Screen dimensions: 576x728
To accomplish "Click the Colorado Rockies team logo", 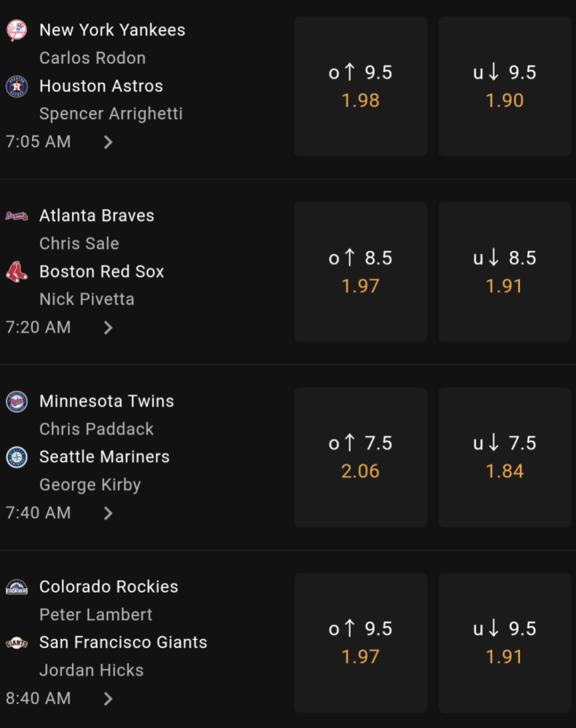I will pyautogui.click(x=16, y=587).
